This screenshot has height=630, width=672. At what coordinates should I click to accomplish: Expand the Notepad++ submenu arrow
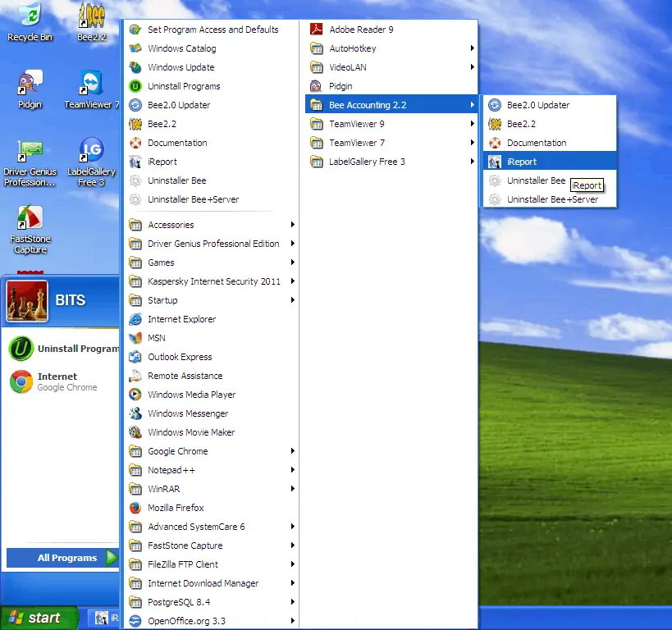[292, 470]
